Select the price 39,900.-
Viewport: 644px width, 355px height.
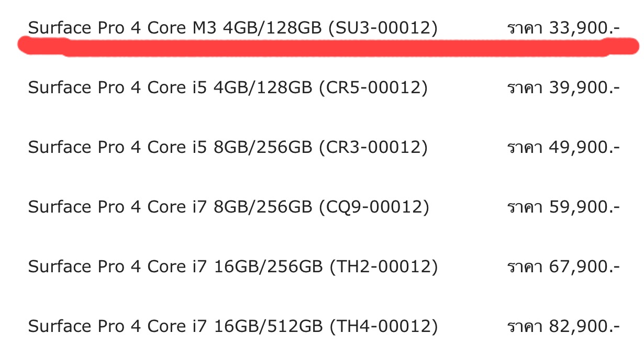pos(584,88)
